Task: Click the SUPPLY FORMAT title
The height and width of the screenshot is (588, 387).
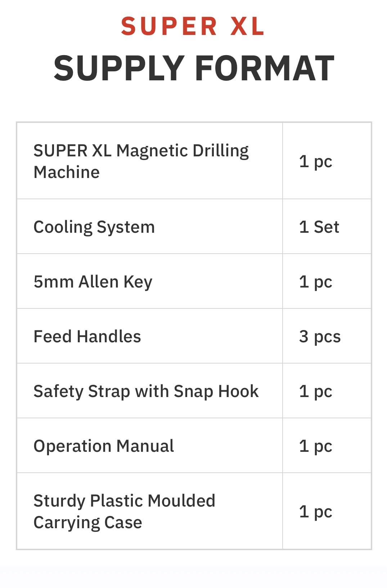Action: point(194,68)
